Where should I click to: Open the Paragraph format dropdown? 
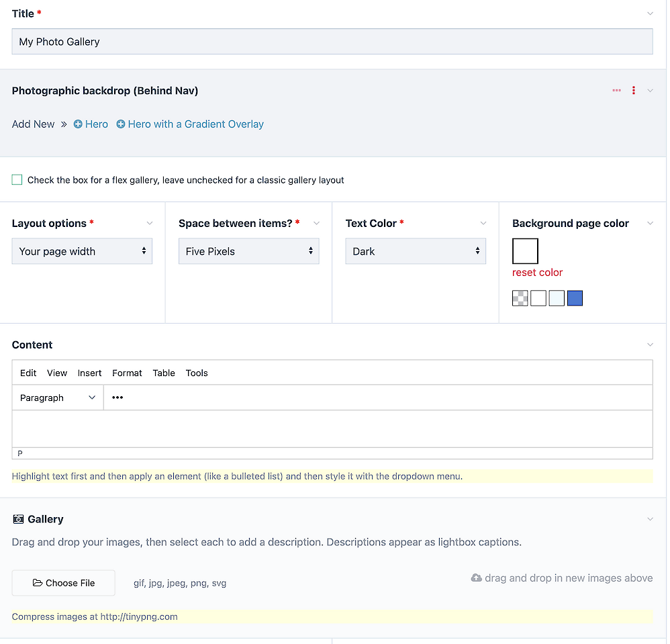coord(58,398)
